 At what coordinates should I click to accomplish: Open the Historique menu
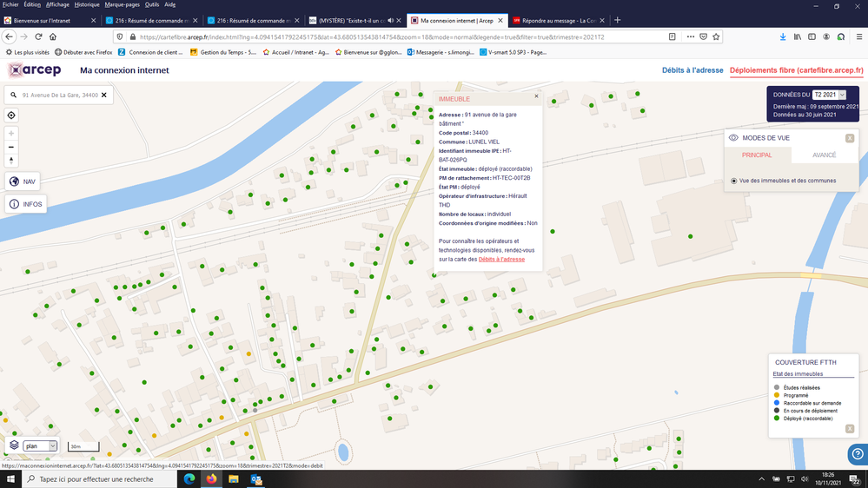[x=87, y=4]
